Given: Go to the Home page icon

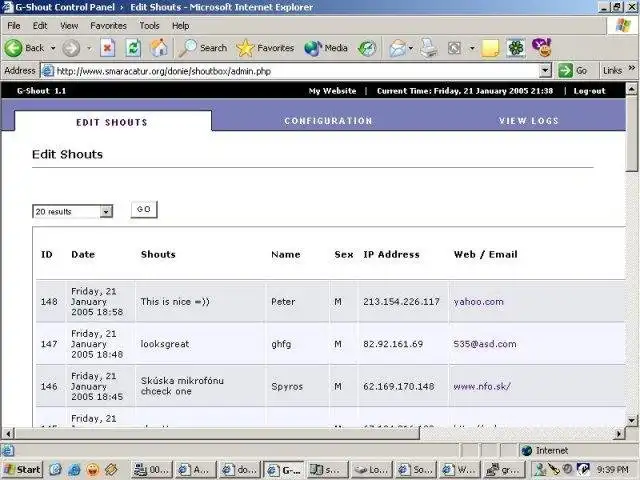Looking at the screenshot, I should pos(159,48).
